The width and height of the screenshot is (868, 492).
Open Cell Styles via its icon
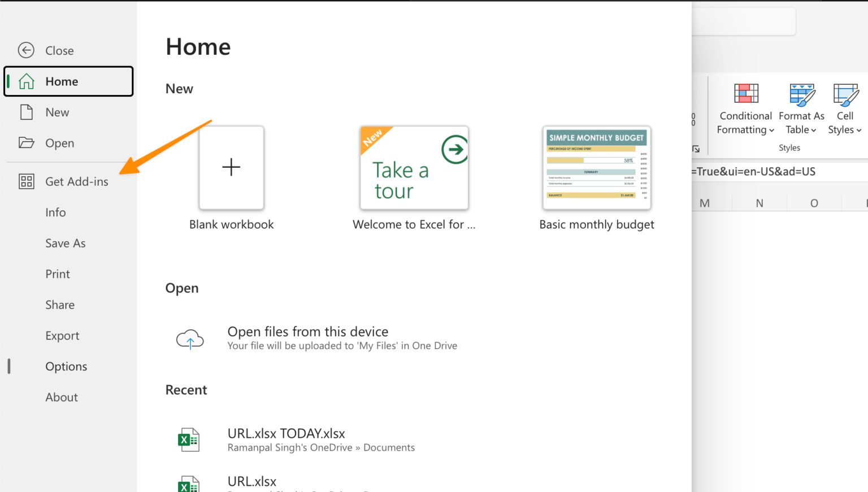coord(845,95)
